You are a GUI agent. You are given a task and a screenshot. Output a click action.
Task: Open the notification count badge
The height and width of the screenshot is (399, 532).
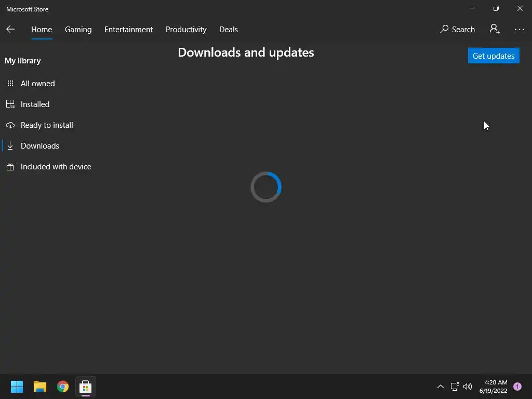[x=517, y=387]
